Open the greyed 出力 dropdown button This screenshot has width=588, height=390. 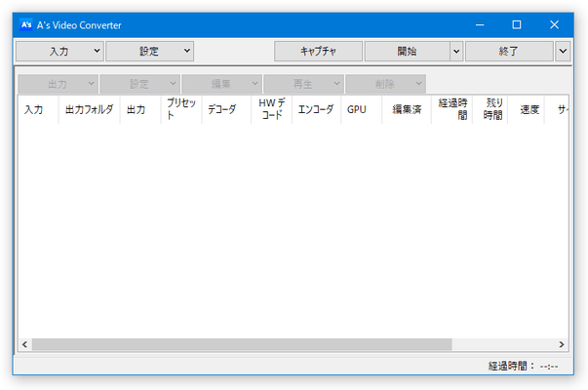pyautogui.click(x=59, y=84)
